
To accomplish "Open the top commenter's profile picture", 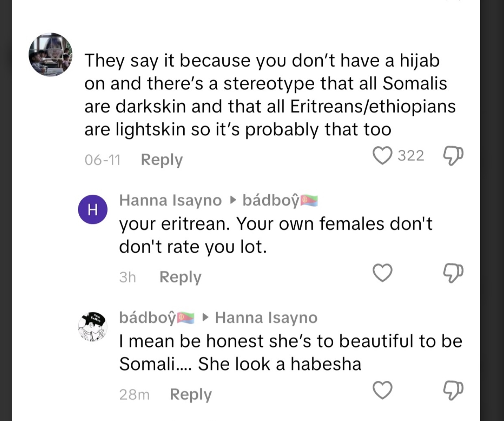I will tap(50, 54).
